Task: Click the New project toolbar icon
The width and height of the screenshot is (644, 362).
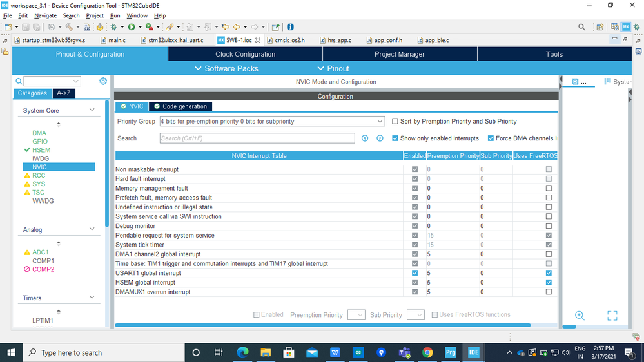Action: pos(8,27)
